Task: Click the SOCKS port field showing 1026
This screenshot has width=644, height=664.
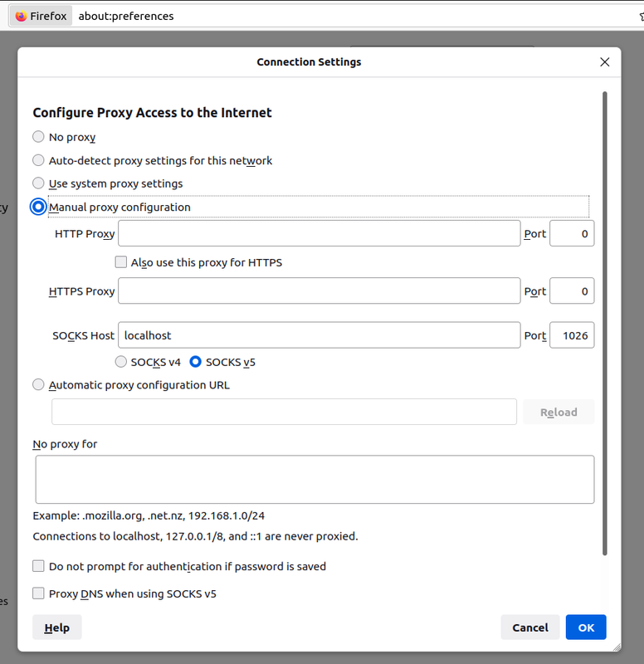Action: [572, 335]
